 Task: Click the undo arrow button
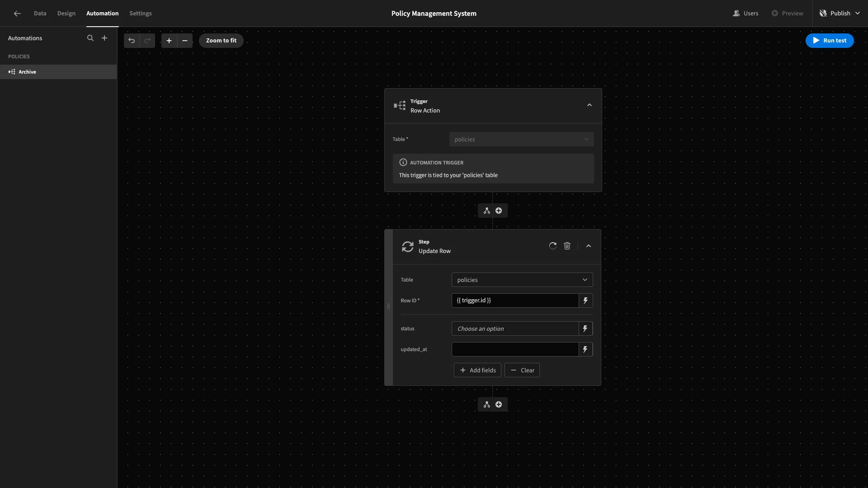(x=132, y=41)
